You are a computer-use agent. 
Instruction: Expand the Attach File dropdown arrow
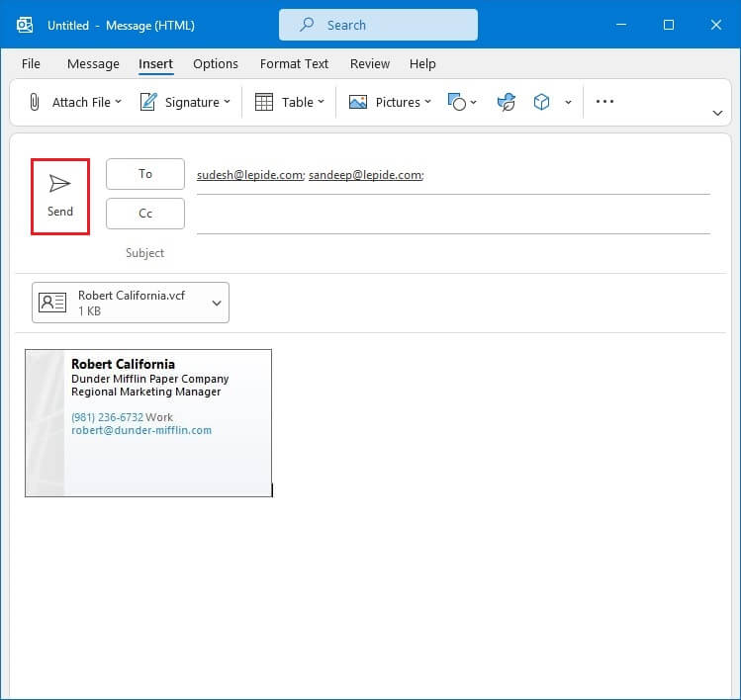coord(118,102)
